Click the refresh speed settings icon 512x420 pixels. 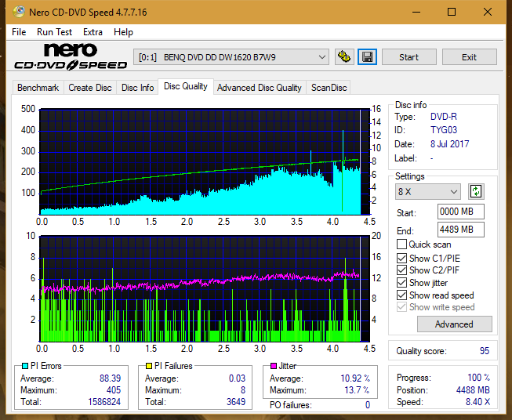(x=476, y=191)
